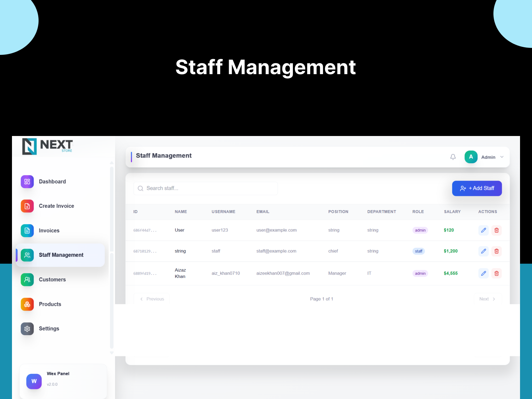
Task: Click the Add Staff button
Action: click(477, 188)
